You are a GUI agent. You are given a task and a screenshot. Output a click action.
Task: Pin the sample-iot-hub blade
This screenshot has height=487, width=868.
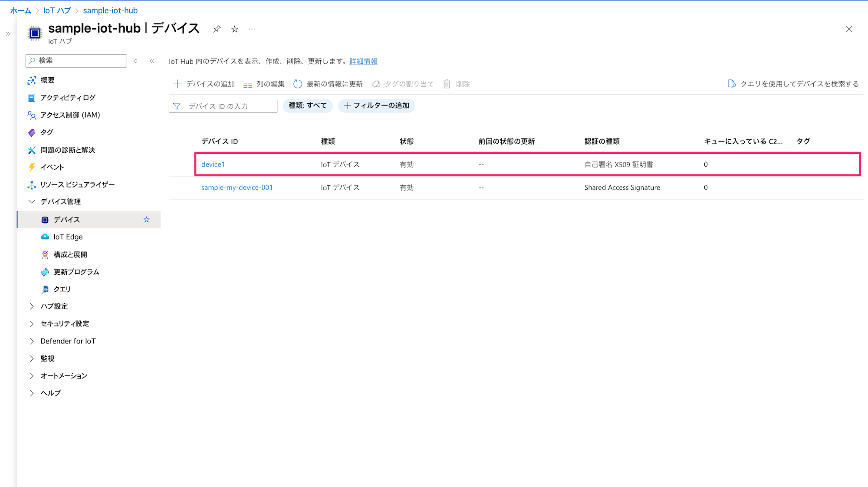tap(217, 29)
